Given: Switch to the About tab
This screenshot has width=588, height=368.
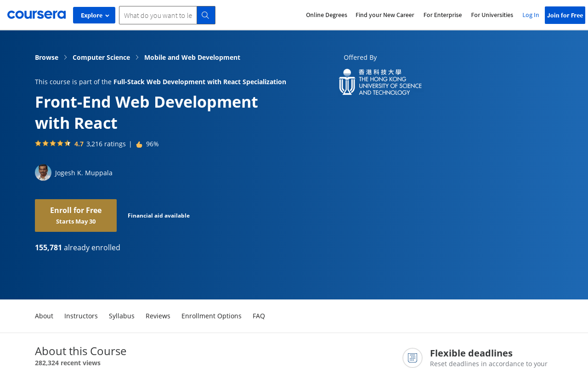Looking at the screenshot, I should pyautogui.click(x=44, y=316).
